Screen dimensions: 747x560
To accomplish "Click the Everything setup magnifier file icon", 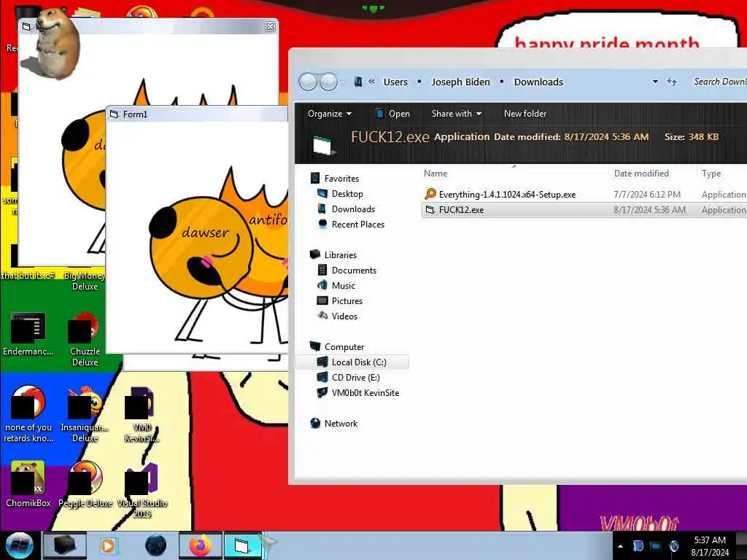I will pyautogui.click(x=430, y=194).
